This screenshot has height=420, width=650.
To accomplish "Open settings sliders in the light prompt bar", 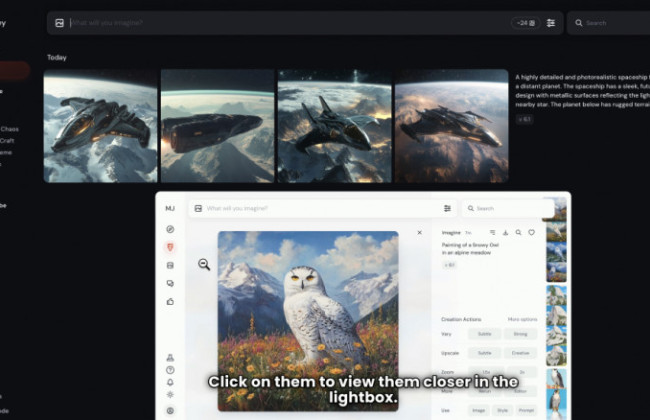I will 447,208.
